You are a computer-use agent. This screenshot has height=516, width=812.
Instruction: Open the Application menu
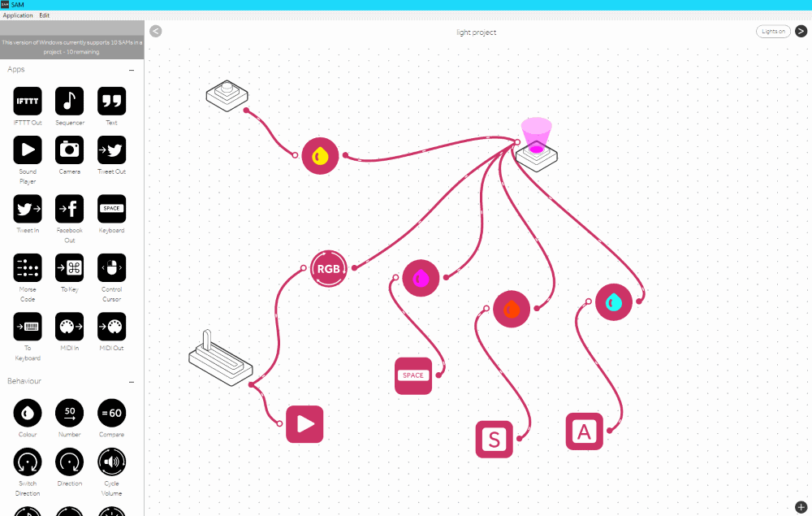click(17, 15)
